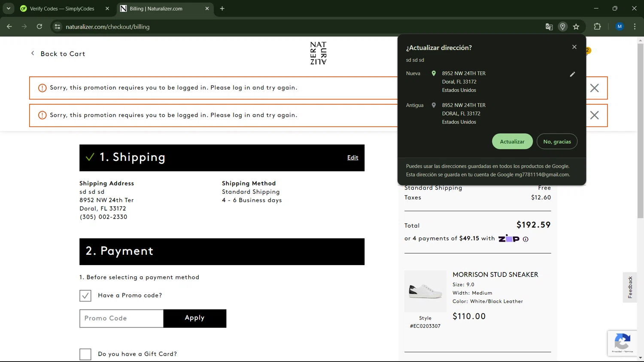The width and height of the screenshot is (644, 362).
Task: Click Standard Shipping method text
Action: pyautogui.click(x=251, y=192)
